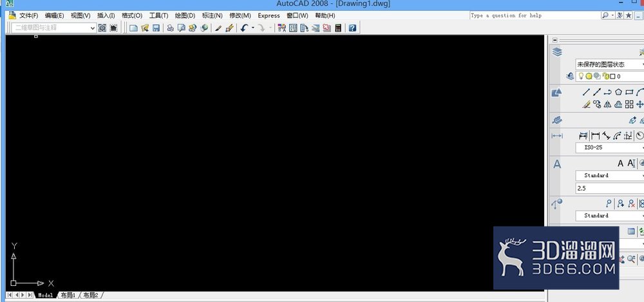Toggle layer 0 on/off lightbulb

(x=581, y=76)
